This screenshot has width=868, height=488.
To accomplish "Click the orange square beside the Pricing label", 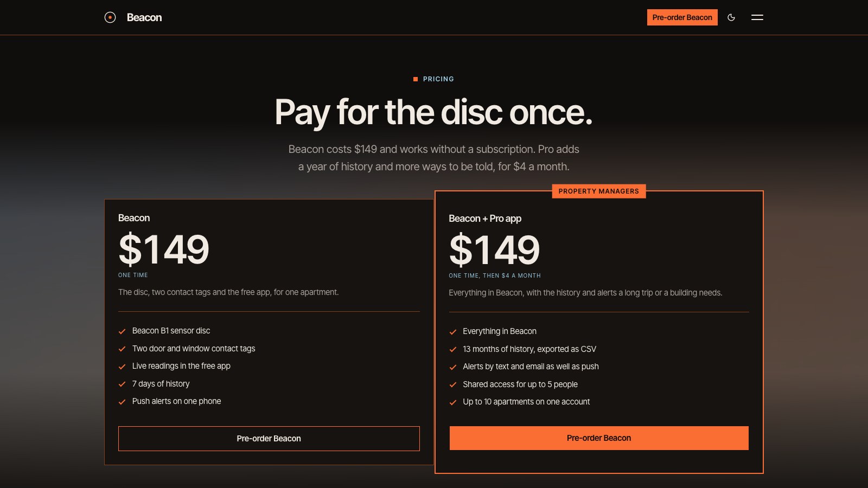I will [x=416, y=79].
